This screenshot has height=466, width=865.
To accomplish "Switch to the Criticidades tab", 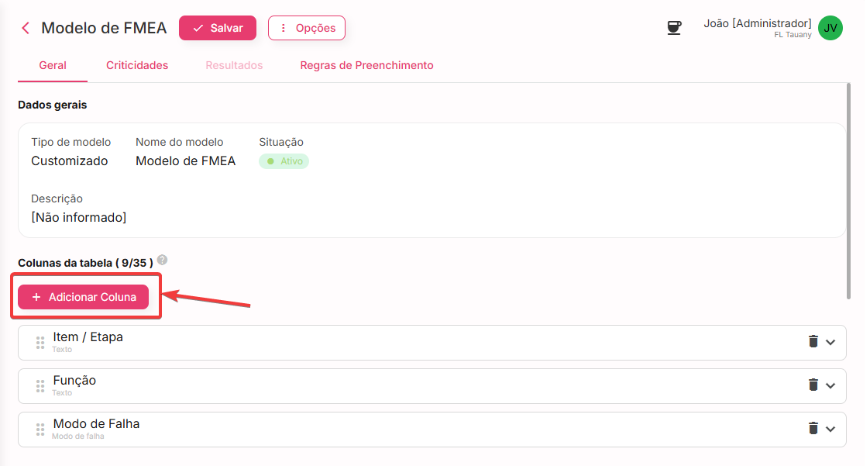I will coord(137,65).
